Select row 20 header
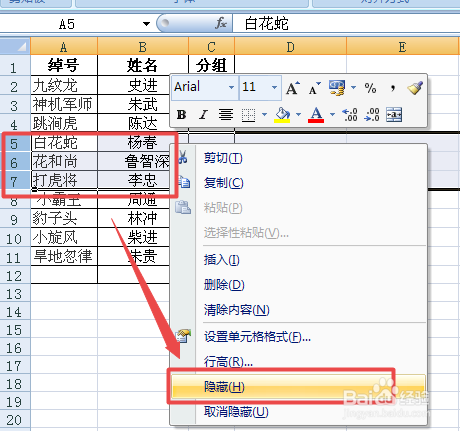460x431 pixels. [x=15, y=419]
